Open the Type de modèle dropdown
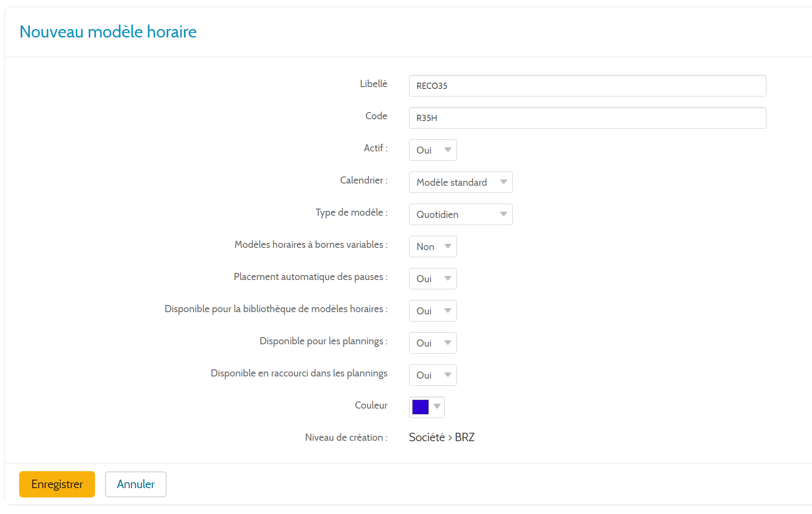 pyautogui.click(x=460, y=214)
